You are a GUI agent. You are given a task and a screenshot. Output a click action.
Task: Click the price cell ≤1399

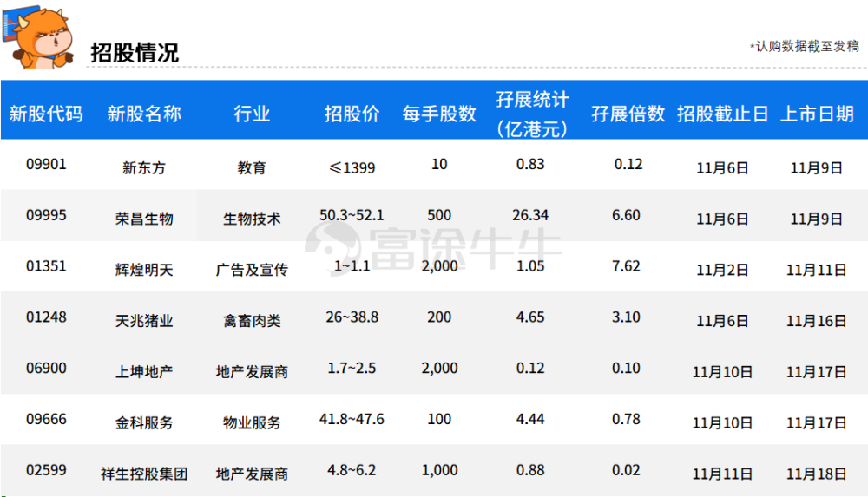pos(352,167)
